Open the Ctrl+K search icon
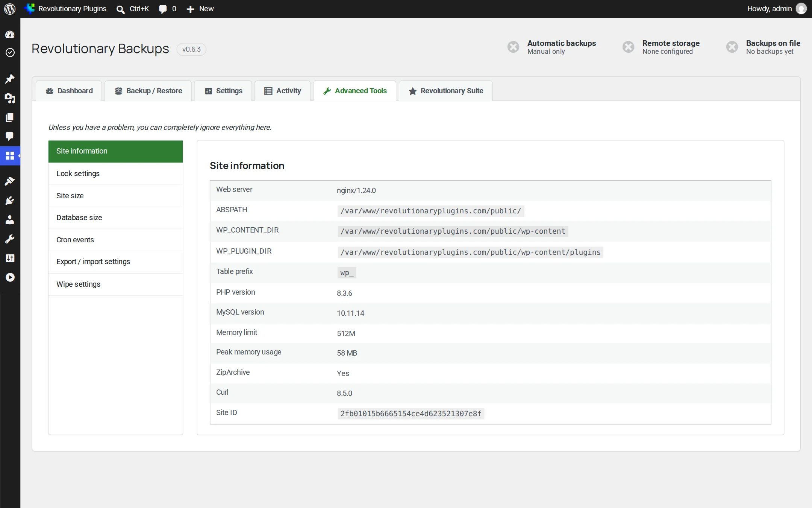Image resolution: width=812 pixels, height=508 pixels. pyautogui.click(x=120, y=9)
